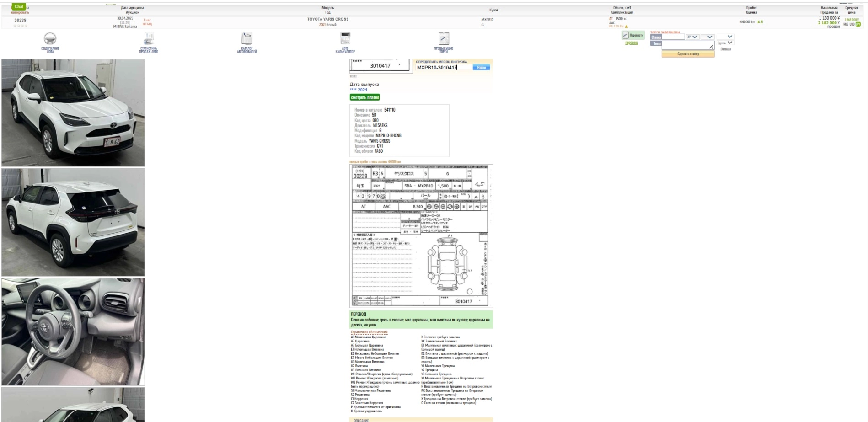The image size is (868, 422).
Task: Open the rear view car thumbnail
Action: (x=73, y=222)
